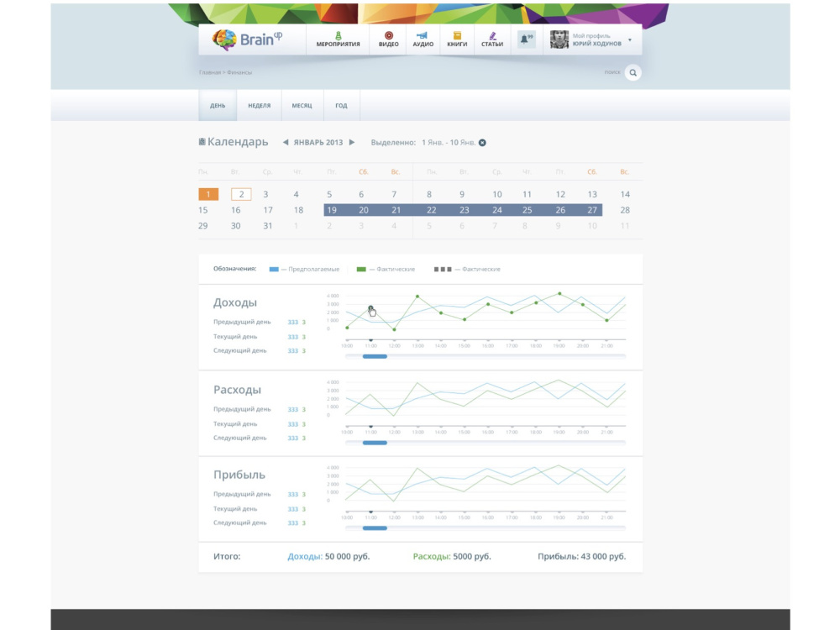This screenshot has height=630, width=840.
Task: Click the search magnifier button
Action: coord(633,73)
